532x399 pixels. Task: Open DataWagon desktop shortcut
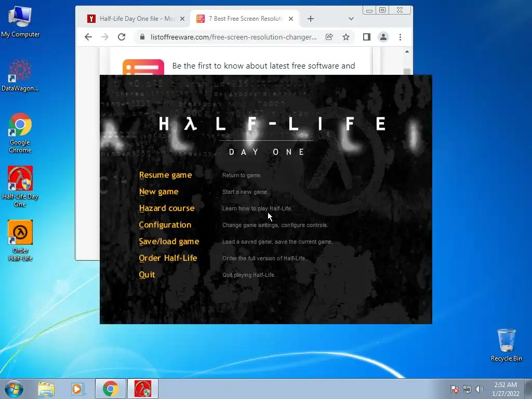pyautogui.click(x=20, y=75)
